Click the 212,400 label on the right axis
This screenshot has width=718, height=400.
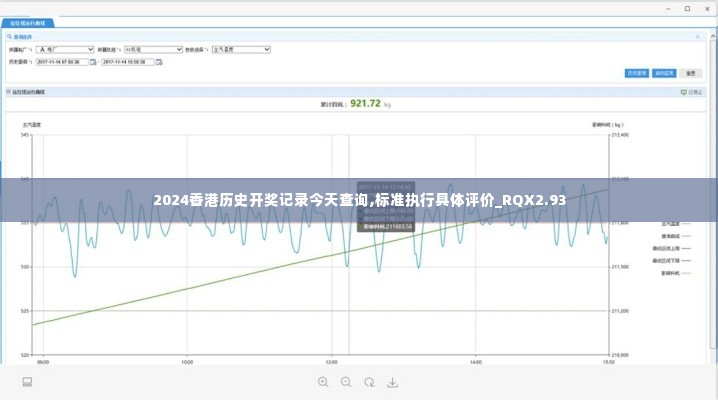pyautogui.click(x=620, y=135)
